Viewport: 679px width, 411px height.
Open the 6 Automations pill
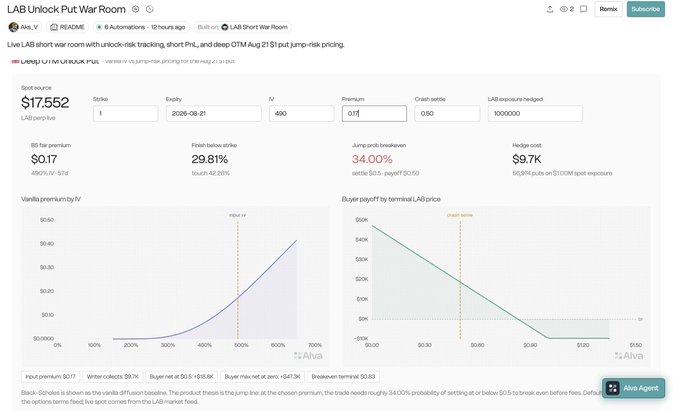tap(141, 27)
